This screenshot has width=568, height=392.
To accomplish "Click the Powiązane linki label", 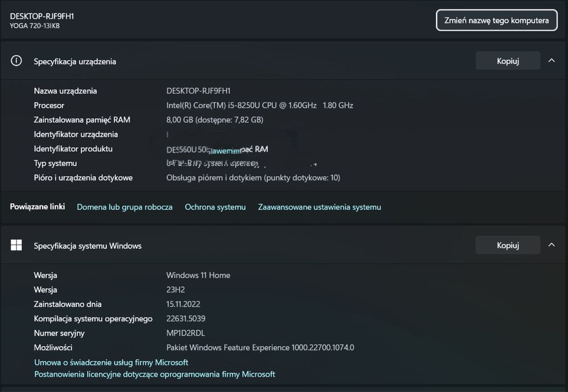I will [x=38, y=207].
